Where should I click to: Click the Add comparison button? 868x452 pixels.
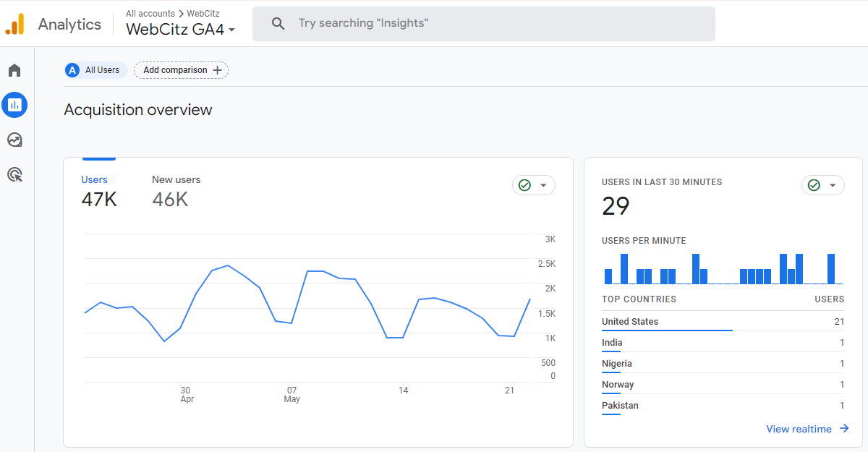181,70
